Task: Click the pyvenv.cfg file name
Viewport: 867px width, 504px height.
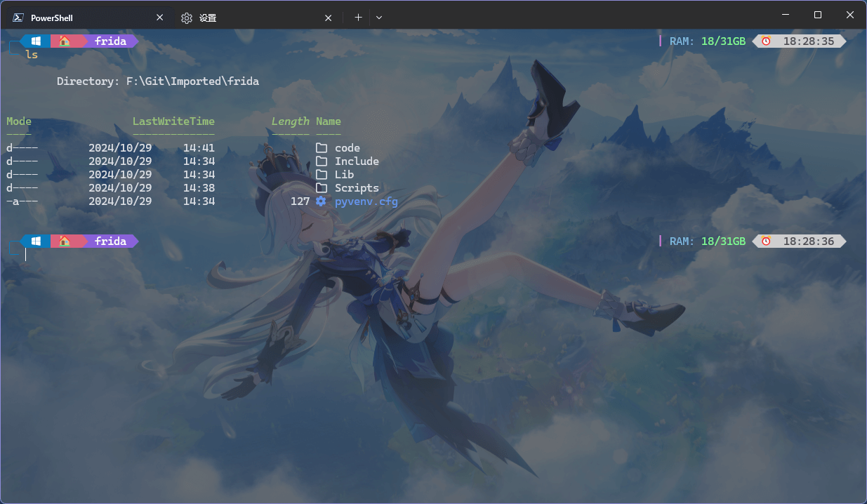Action: tap(366, 201)
